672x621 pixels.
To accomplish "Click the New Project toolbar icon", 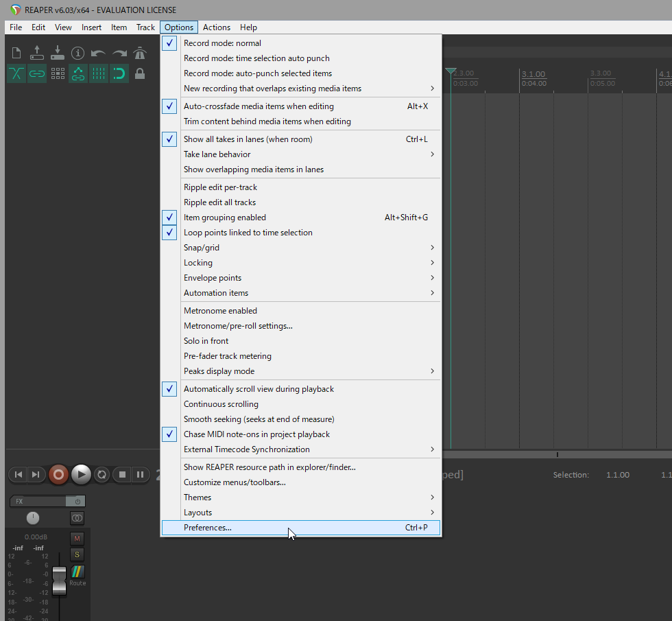I will (x=16, y=54).
